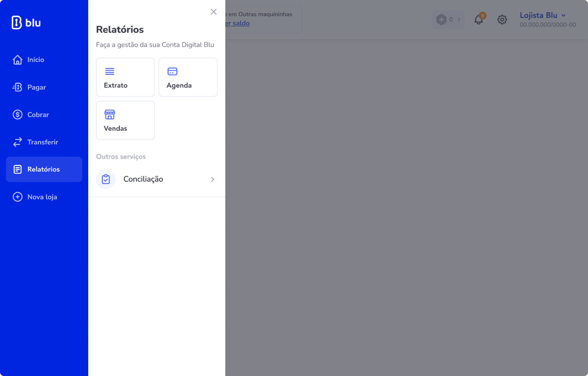The image size is (588, 376).
Task: Click the Relatórios document icon
Action: (x=18, y=169)
